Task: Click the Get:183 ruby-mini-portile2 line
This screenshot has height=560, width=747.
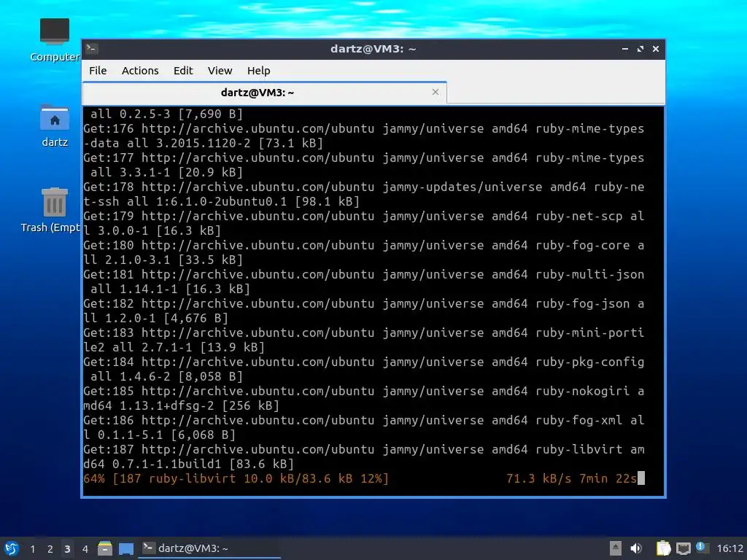Action: 364,340
